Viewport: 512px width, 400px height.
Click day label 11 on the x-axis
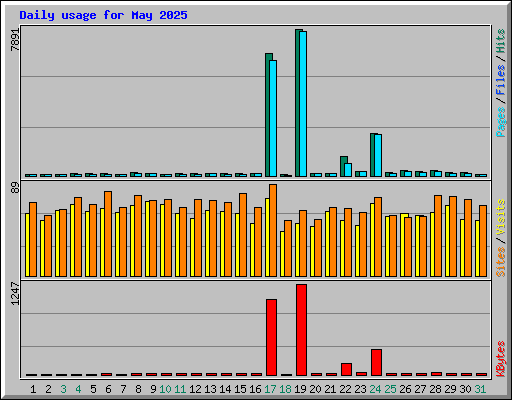pos(180,389)
